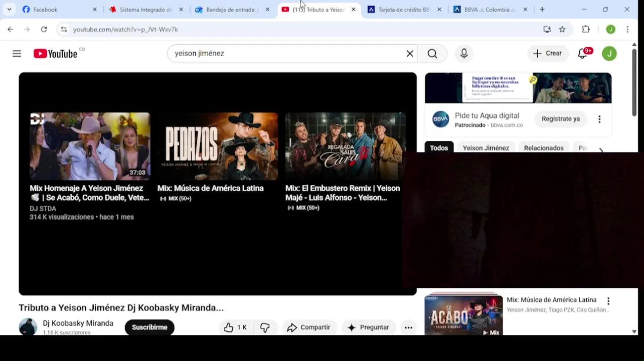Viewport: 644px width, 361px height.
Task: Switch to the Tarjeta de crédito BBVA tab
Action: [405, 10]
